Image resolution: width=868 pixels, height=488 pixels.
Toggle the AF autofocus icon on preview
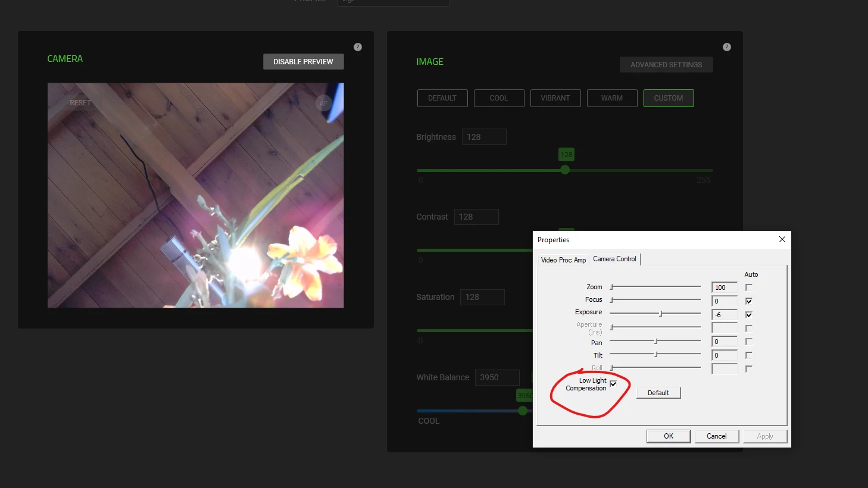(x=323, y=103)
